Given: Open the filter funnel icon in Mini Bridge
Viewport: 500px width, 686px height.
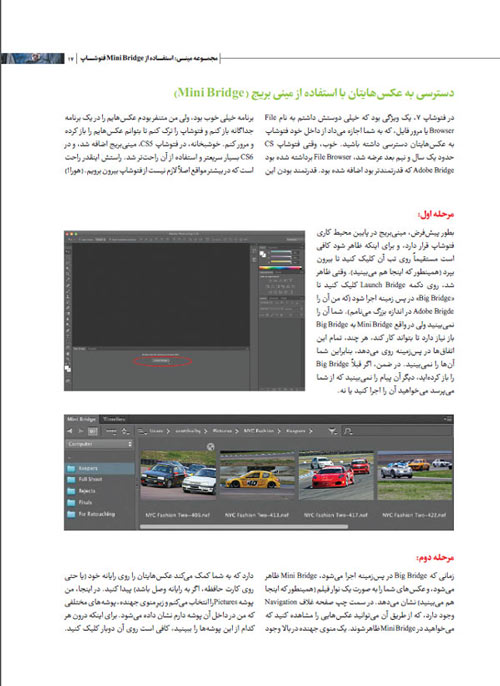Looking at the screenshot, I should click(333, 431).
